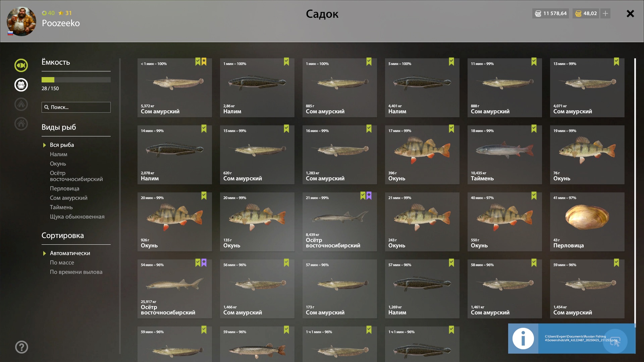The width and height of the screenshot is (644, 362).
Task: Select Автоматически sorting option
Action: 70,253
